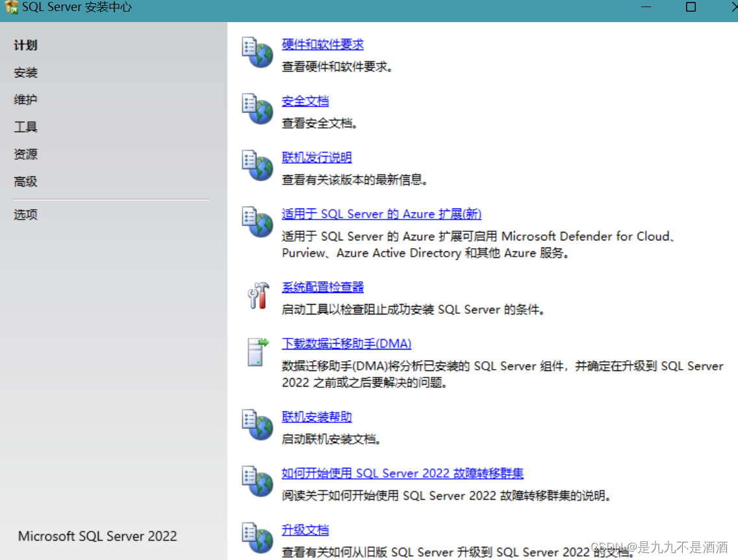Click the description text 查看有关该版本的最新信息。
738x560 pixels.
355,180
